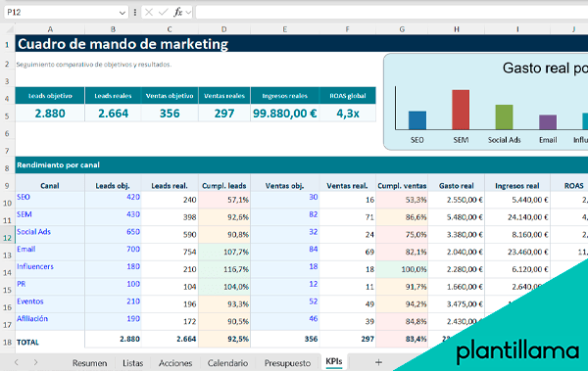This screenshot has width=588, height=371.
Task: Click the cancel entry X icon in formula bar
Action: point(149,13)
